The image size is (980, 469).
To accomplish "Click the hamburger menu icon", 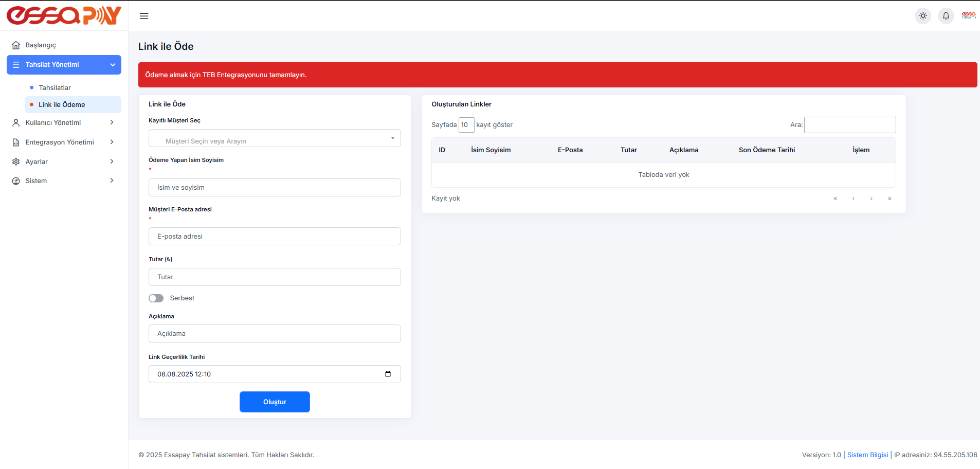I will (x=144, y=16).
